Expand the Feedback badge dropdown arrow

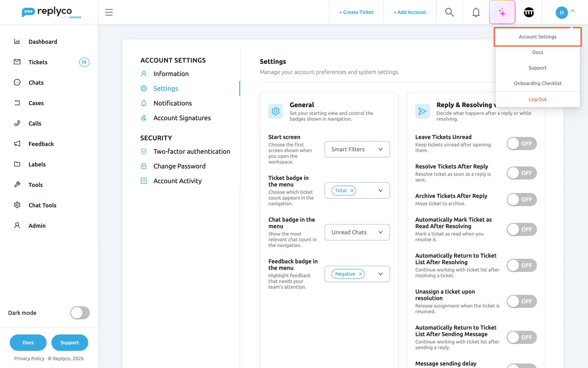[380, 274]
